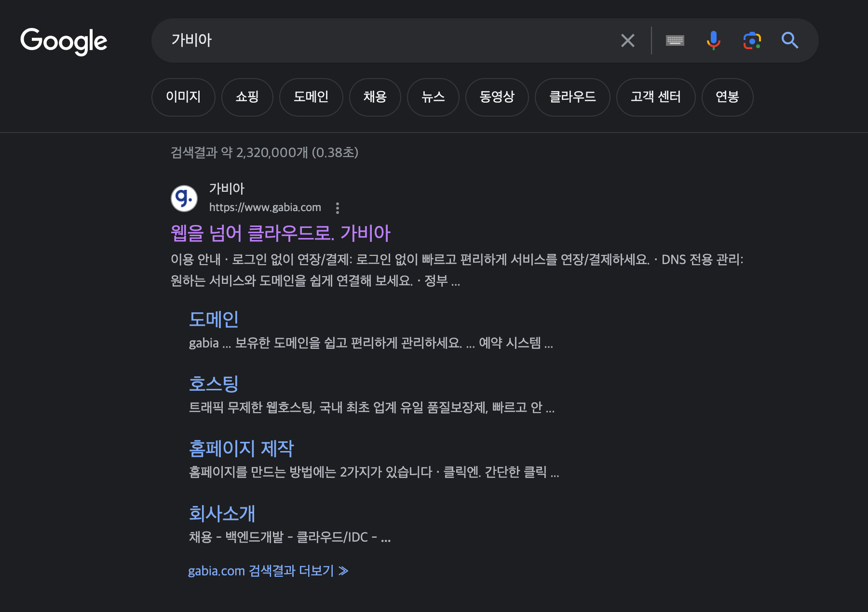Click description 'gabia ... 보유한 도메인을 쉽고'
Image resolution: width=868 pixels, height=612 pixels.
coord(371,343)
